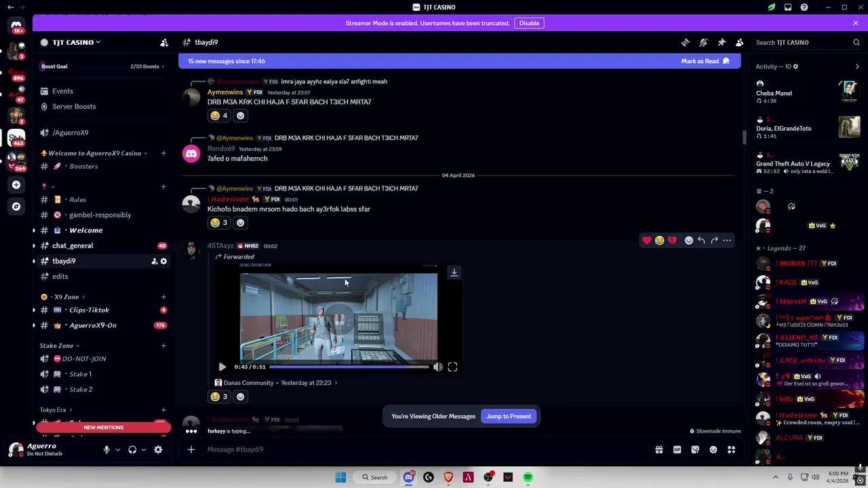React with broken heart on hovered message

pos(672,241)
